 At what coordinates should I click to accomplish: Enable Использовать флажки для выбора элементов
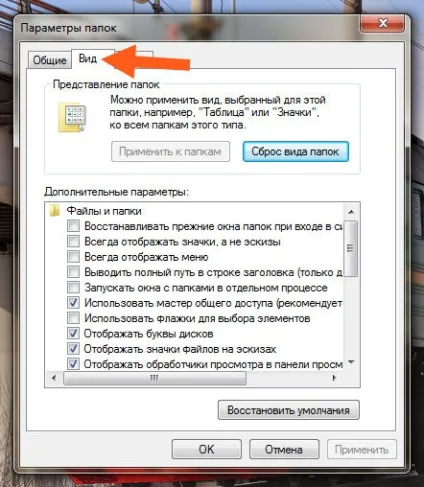click(73, 318)
